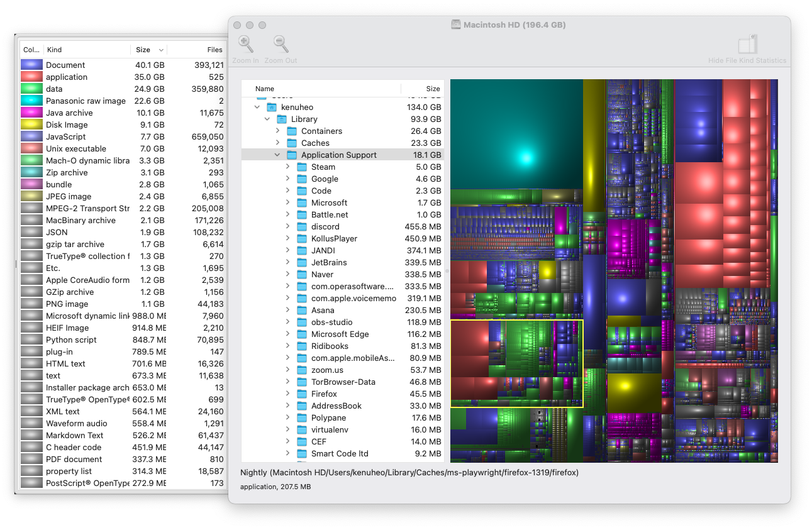Click the Containers folder icon
The width and height of the screenshot is (812, 530).
coord(291,131)
